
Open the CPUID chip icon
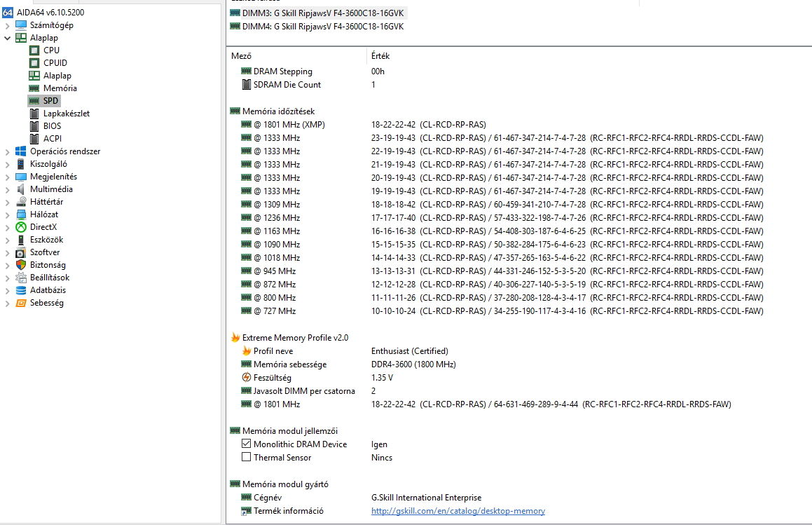pyautogui.click(x=34, y=62)
